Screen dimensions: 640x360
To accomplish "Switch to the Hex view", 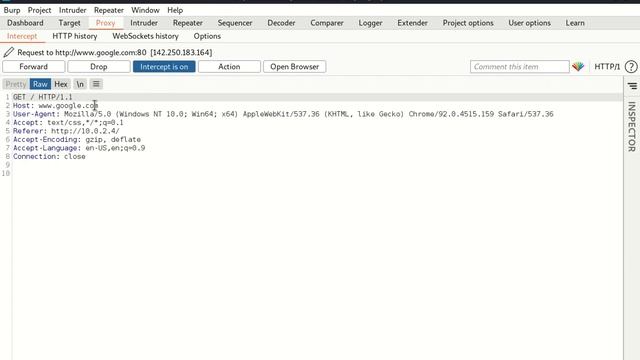I will pos(61,84).
